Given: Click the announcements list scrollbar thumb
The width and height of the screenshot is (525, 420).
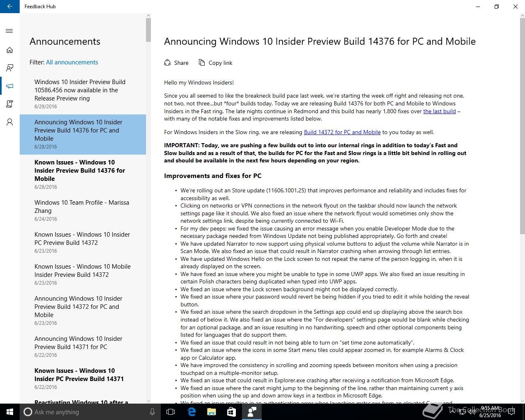Looking at the screenshot, I should point(148,30).
